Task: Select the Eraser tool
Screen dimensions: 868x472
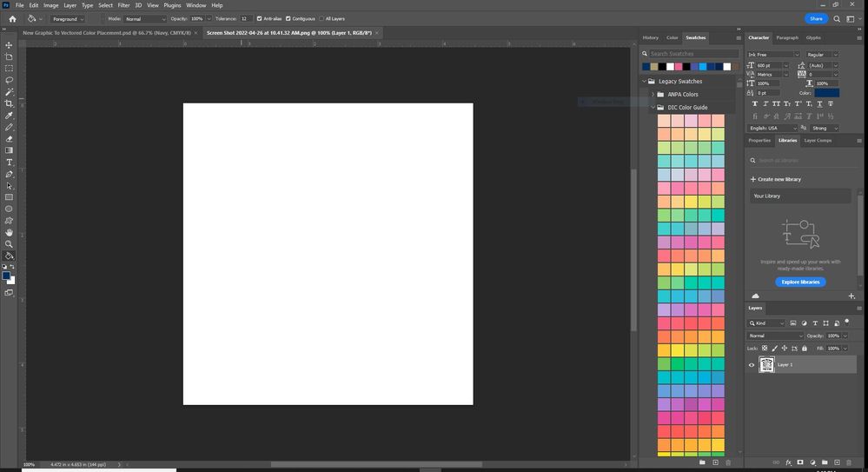Action: pyautogui.click(x=9, y=138)
